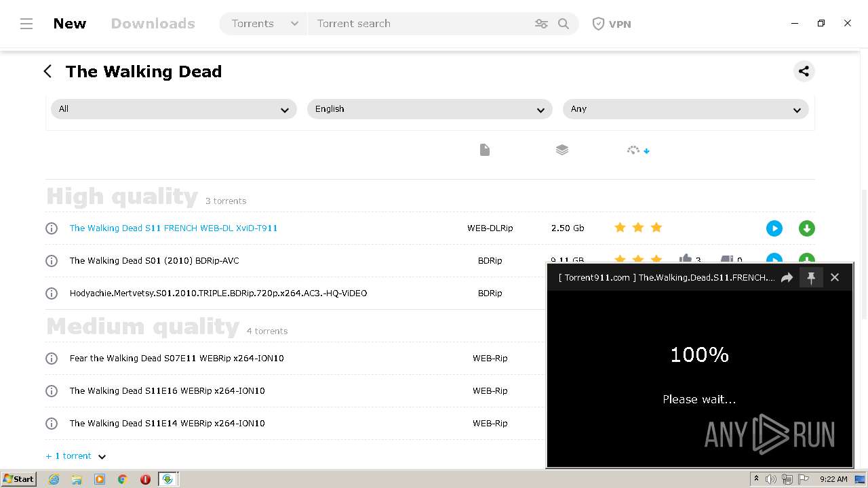
Task: Switch to the Downloads tab
Action: tap(153, 24)
